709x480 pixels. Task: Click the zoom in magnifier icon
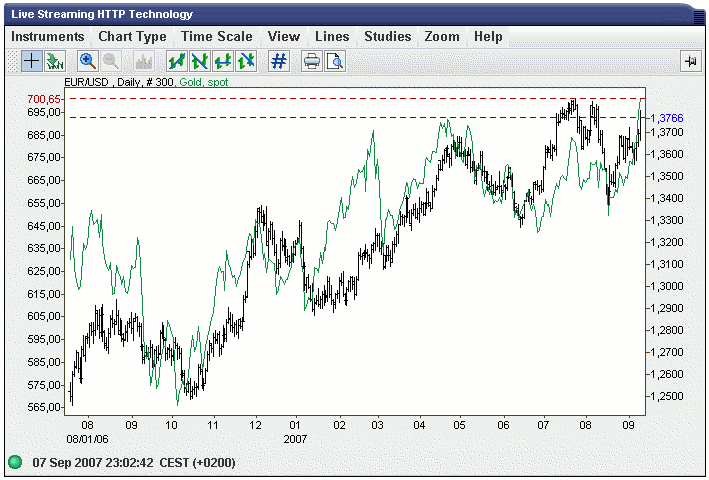(x=88, y=61)
